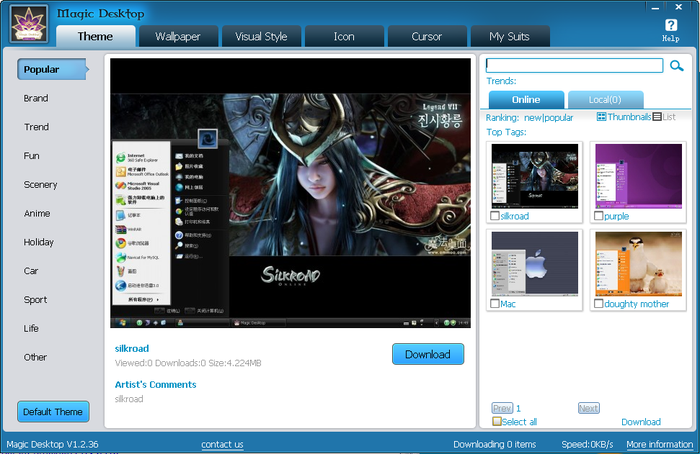Viewport: 700px width, 454px height.
Task: Open the silkroad theme thumbnail
Action: 535,174
